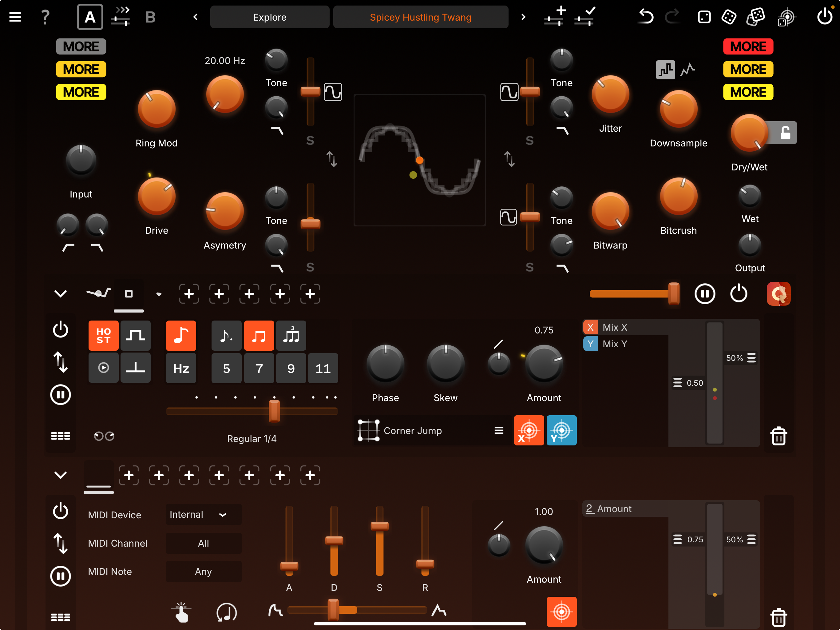Select the dotted note option
This screenshot has height=630, width=840.
pos(226,336)
